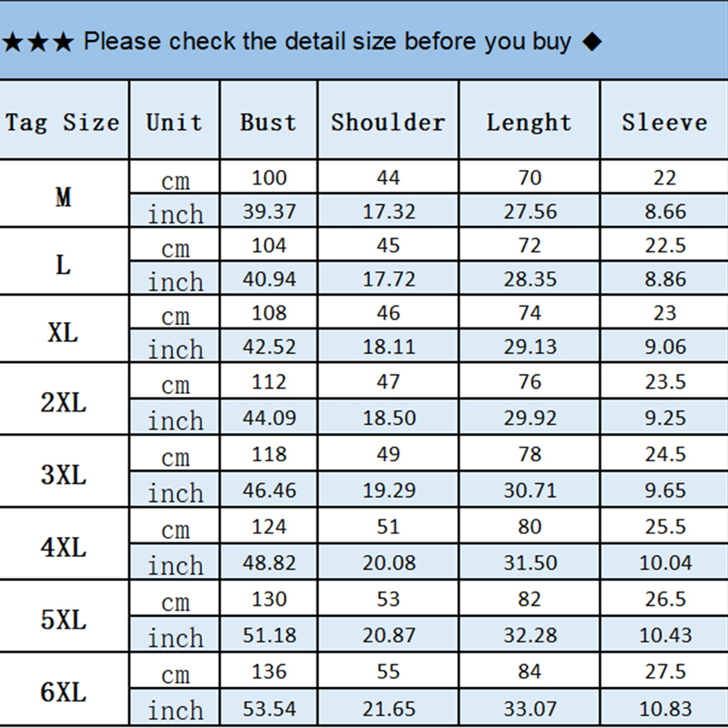Select the M tag size cell

click(x=64, y=196)
